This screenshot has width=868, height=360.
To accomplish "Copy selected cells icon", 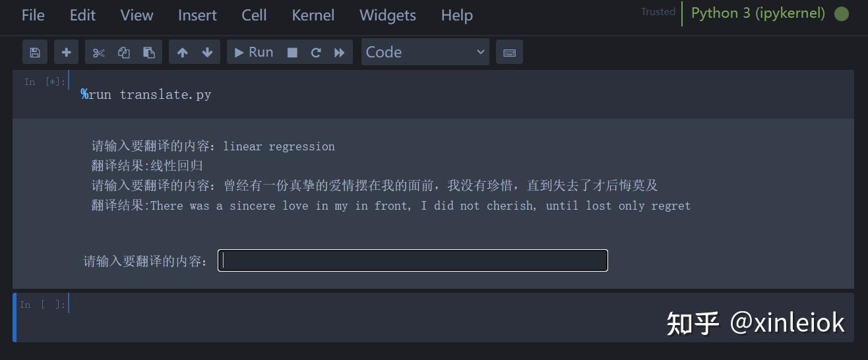I will tap(124, 52).
